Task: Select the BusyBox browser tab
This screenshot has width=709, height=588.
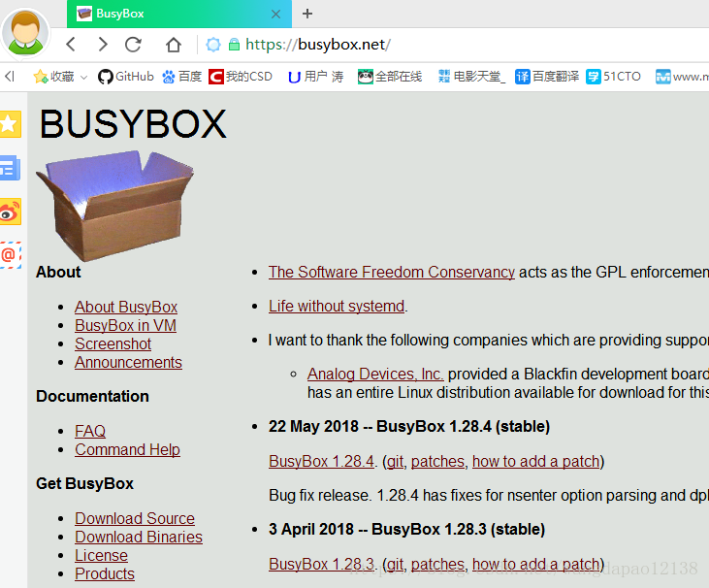Action: [179, 14]
